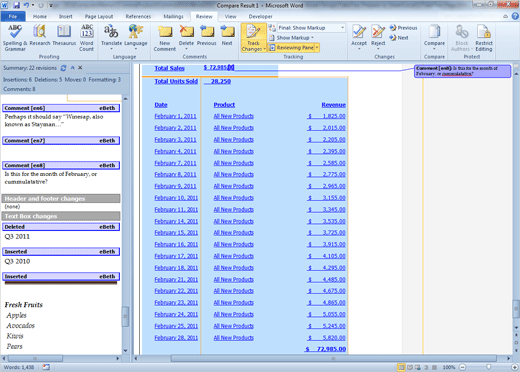The height and width of the screenshot is (372, 520).
Task: Click the Total Sales link
Action: pos(169,68)
